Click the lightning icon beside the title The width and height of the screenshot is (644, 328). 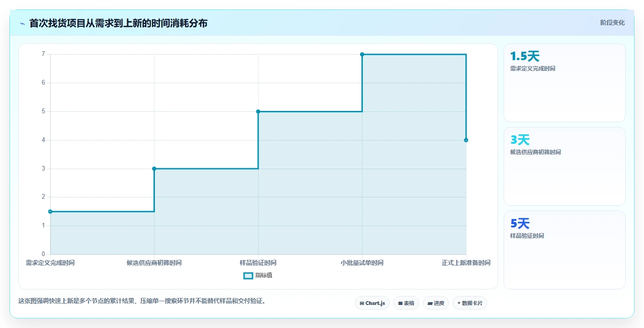click(22, 23)
